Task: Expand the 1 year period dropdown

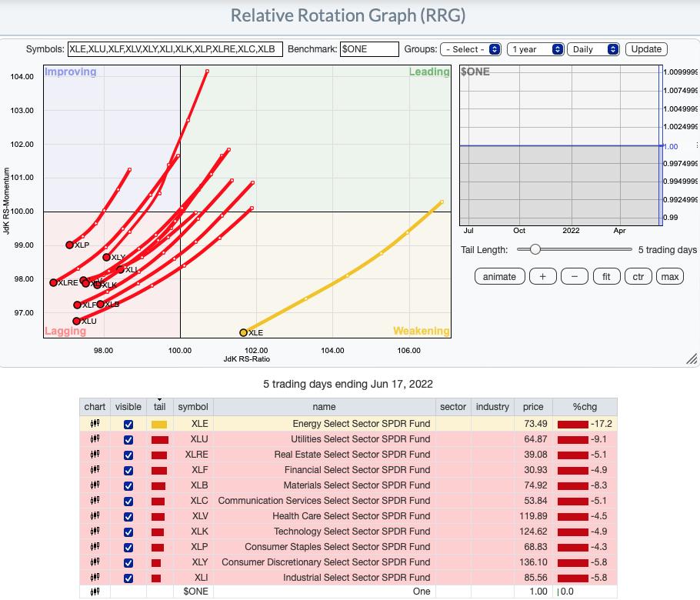Action: [x=536, y=49]
